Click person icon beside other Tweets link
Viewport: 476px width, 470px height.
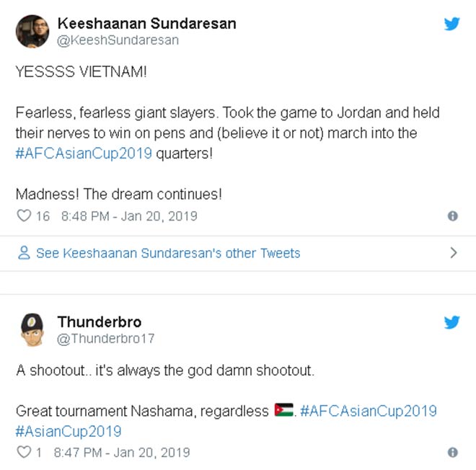pos(24,253)
